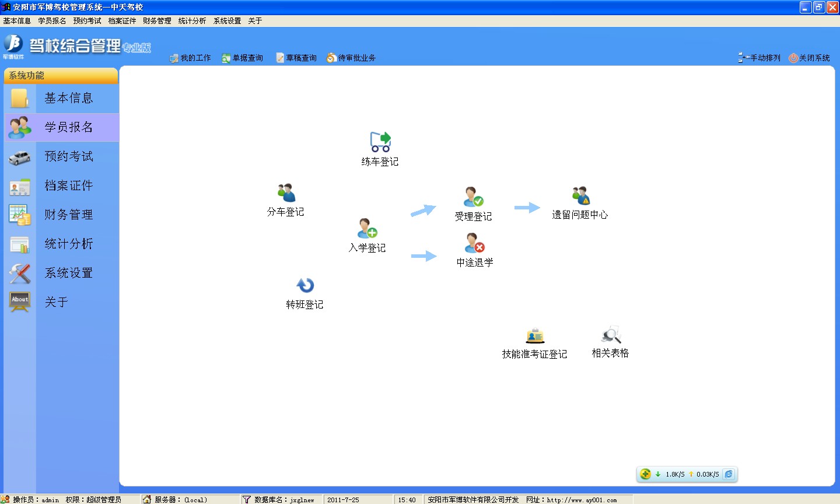
Task: Open the 学员报名 menu in menu bar
Action: click(52, 21)
